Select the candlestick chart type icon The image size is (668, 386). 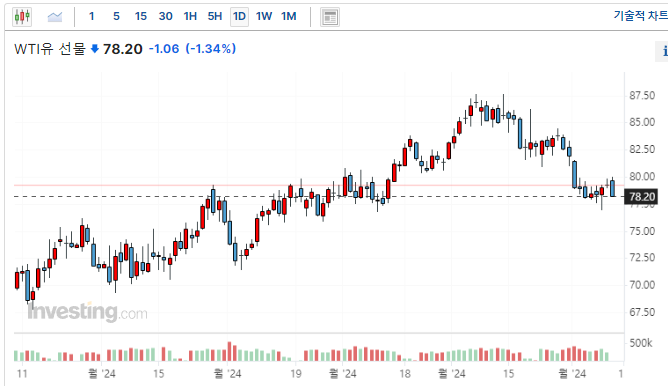click(x=22, y=17)
